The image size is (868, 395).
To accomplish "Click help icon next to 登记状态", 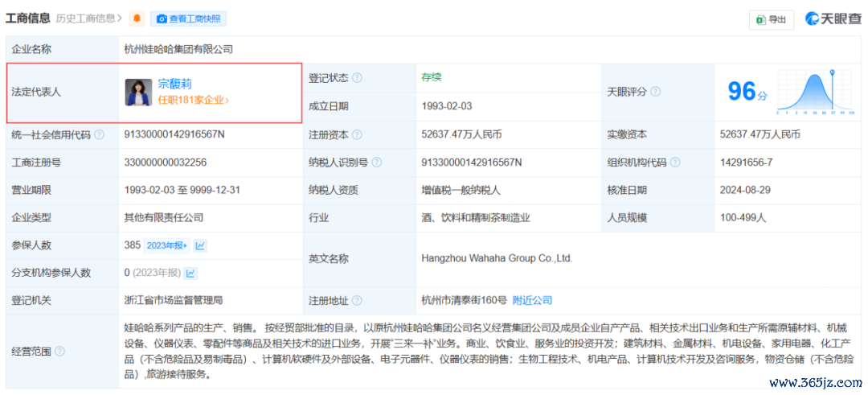I will 357,78.
